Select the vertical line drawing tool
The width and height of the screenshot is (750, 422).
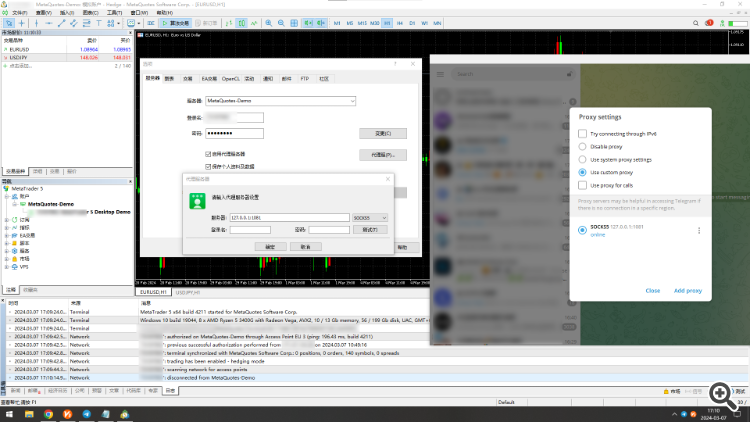click(36, 23)
